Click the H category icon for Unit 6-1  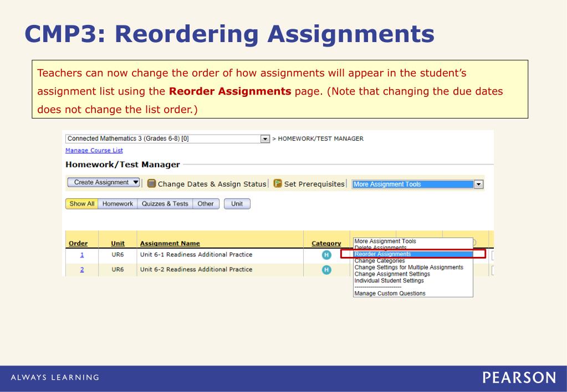click(326, 255)
